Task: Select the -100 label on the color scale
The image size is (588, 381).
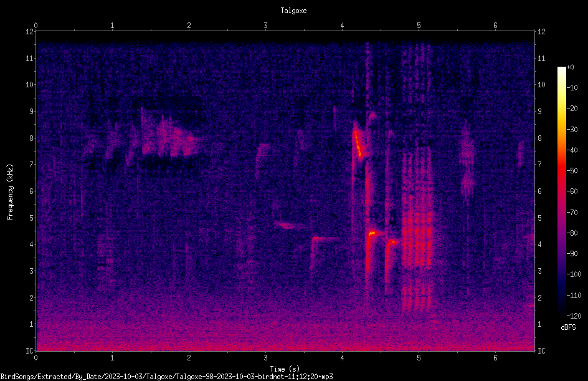Action: [574, 274]
